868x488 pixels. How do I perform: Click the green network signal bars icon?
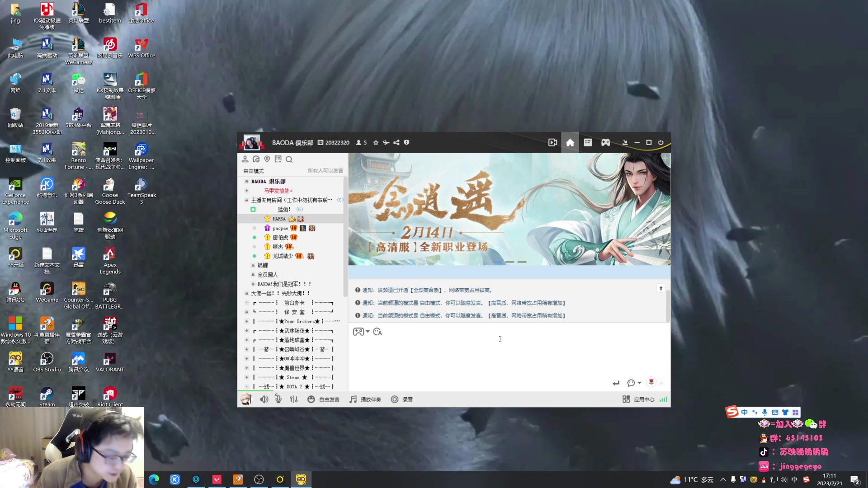[x=663, y=399]
